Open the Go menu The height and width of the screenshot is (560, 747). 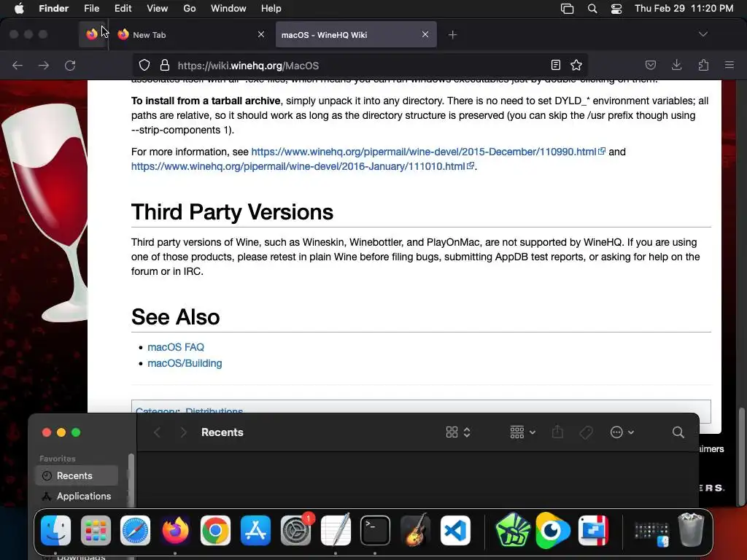click(x=190, y=8)
